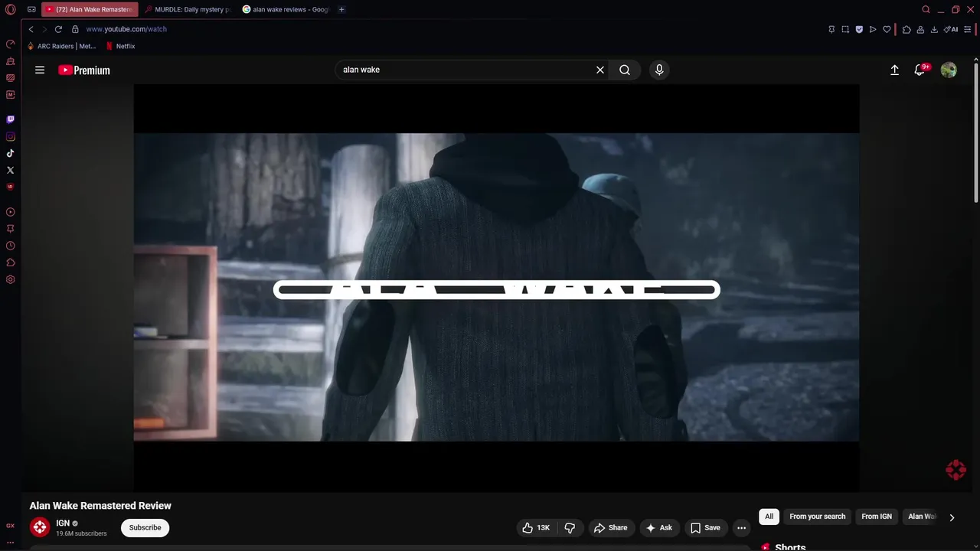Viewport: 980px width, 551px height.
Task: Select From your search chip
Action: coord(818,517)
